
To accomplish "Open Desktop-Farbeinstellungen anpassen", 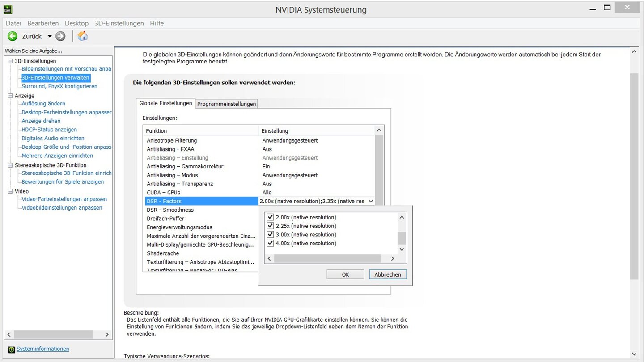I will 67,112.
